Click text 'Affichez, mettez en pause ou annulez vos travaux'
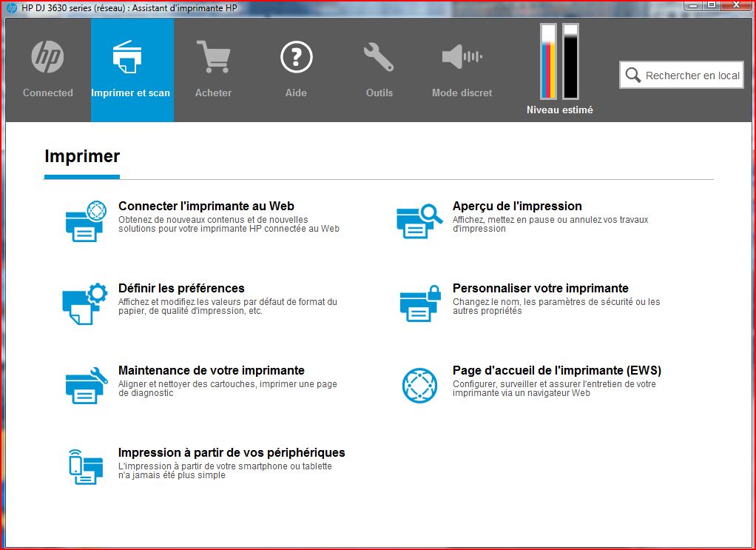Screen dimensions: 756x550 [550, 220]
